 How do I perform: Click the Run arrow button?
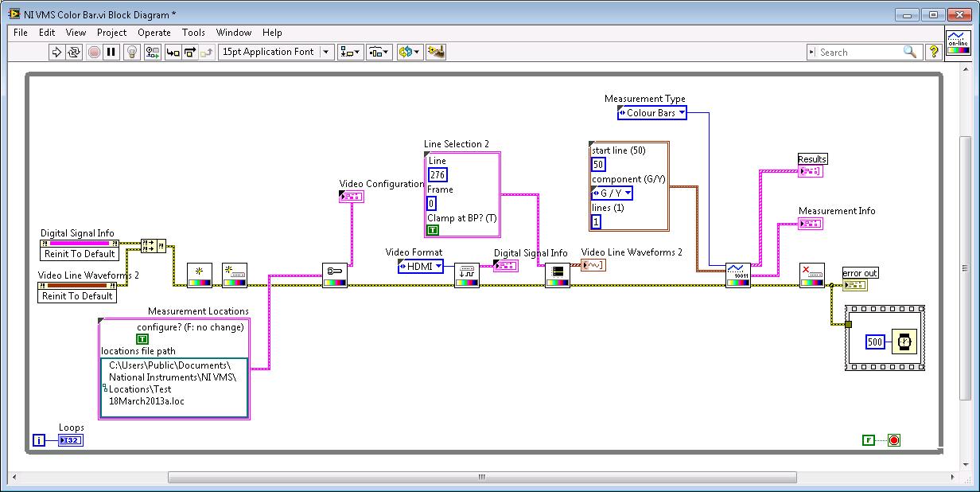pos(56,53)
